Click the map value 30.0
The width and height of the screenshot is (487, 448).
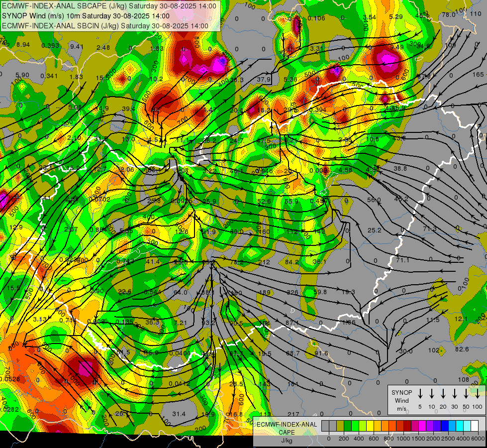click(406, 351)
